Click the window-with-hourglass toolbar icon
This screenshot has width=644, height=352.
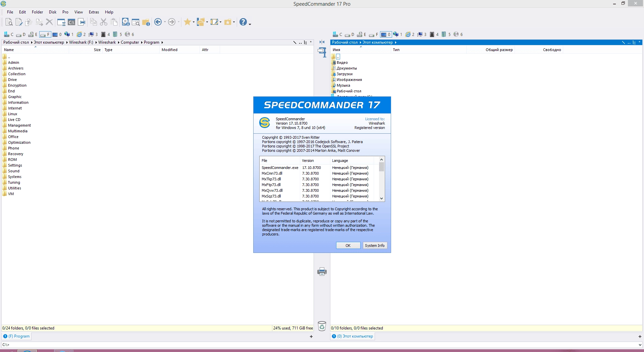61,22
